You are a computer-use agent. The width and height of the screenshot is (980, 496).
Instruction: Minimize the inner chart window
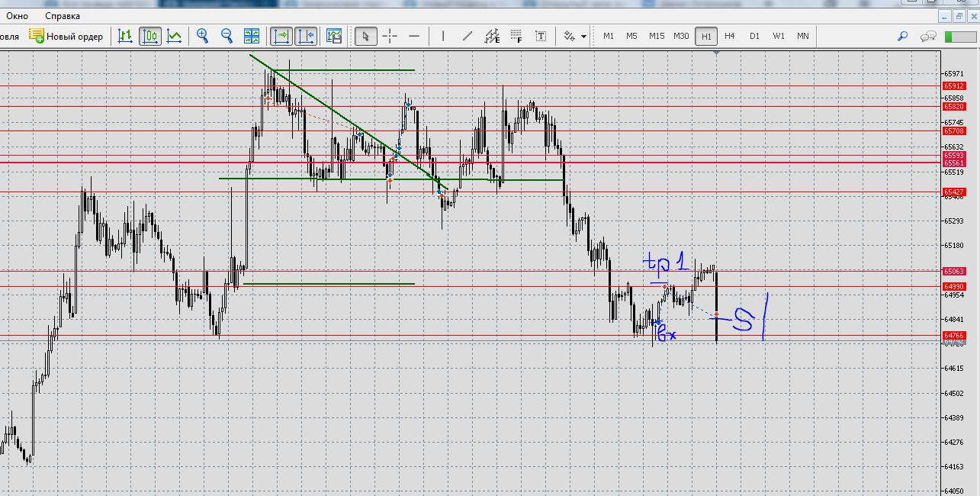(x=946, y=16)
